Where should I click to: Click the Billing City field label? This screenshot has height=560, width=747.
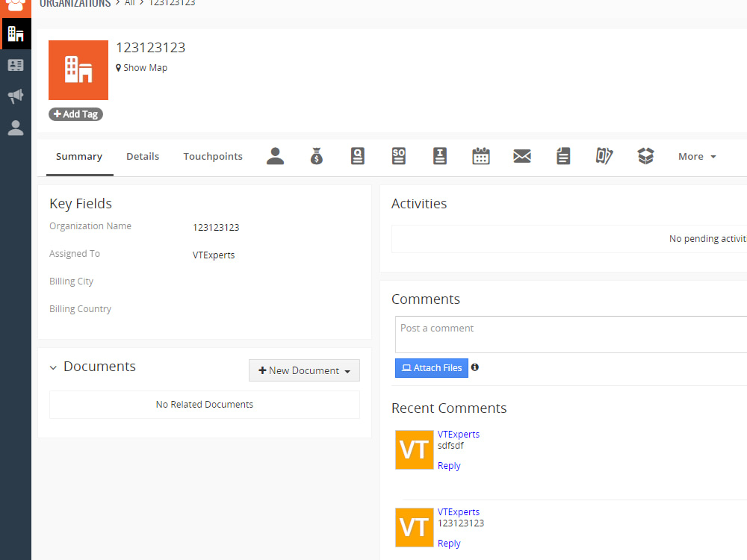click(x=72, y=281)
